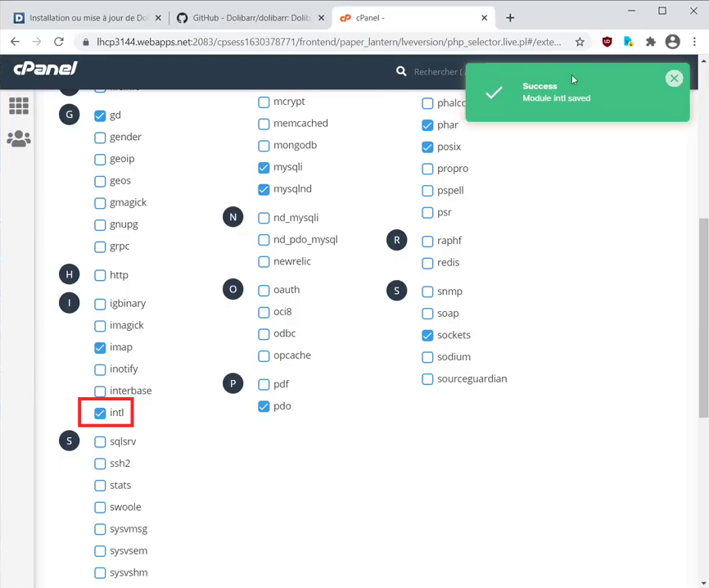
Task: Open the user manager sidebar icon
Action: 18,139
